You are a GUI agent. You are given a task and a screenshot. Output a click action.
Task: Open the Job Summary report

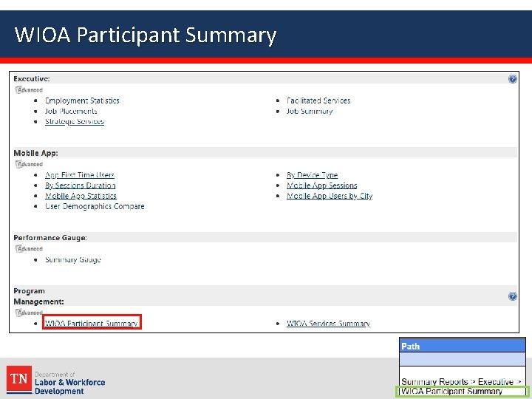(x=310, y=112)
